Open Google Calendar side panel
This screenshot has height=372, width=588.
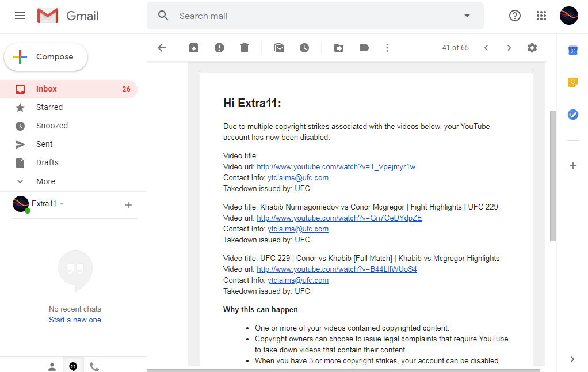pos(572,50)
